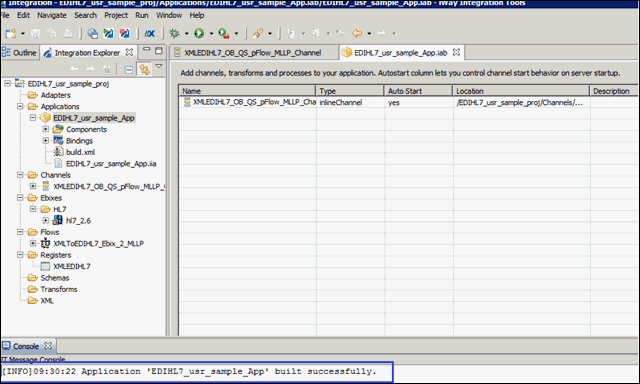Open the File menu
The image size is (640, 384).
click(x=5, y=16)
